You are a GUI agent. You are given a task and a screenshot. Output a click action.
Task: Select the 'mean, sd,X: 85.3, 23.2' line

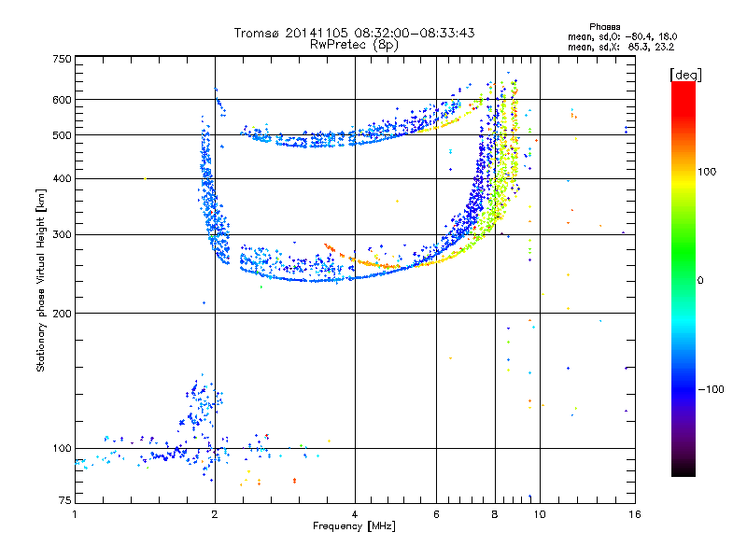point(621,47)
